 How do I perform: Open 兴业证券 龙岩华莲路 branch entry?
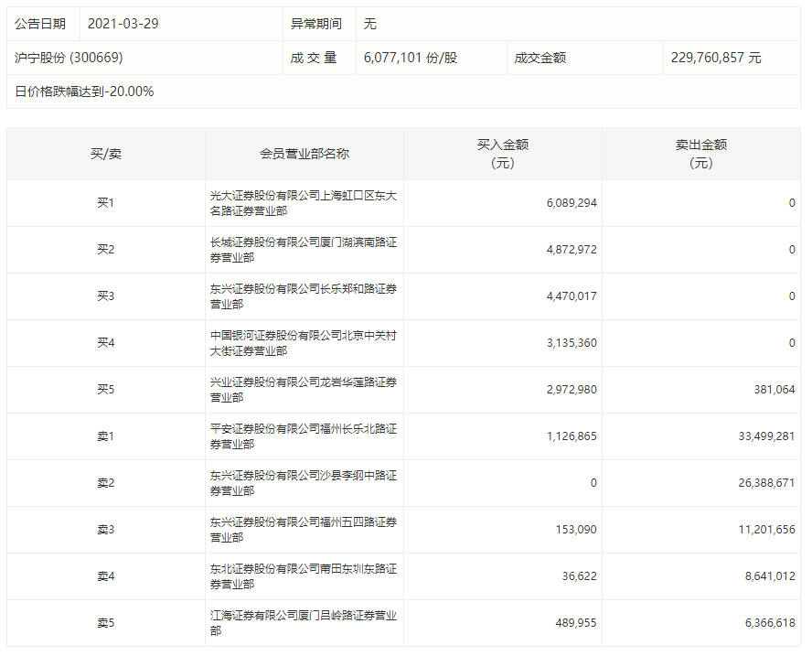(303, 390)
